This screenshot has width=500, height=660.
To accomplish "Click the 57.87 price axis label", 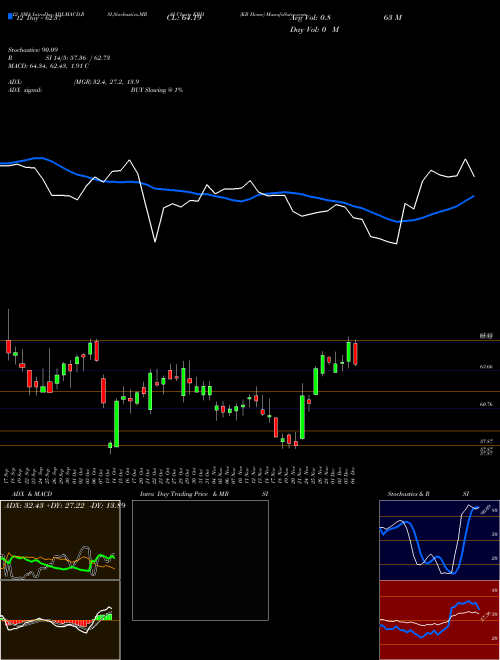I will [x=486, y=441].
